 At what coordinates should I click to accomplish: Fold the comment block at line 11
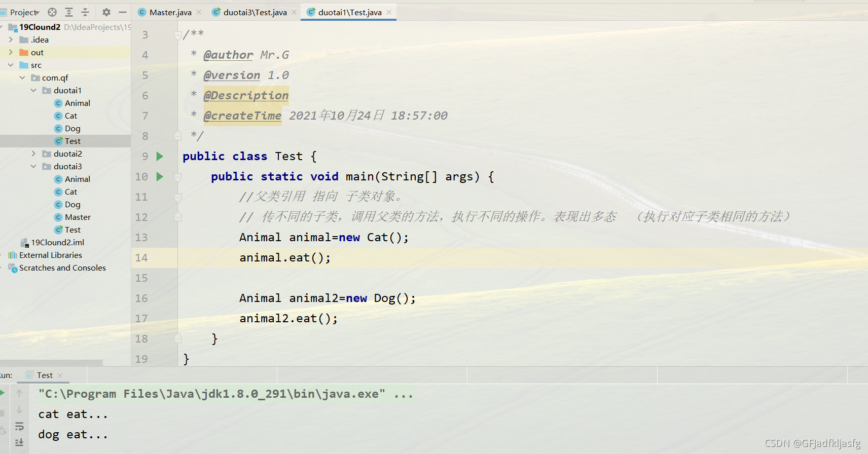tap(177, 197)
